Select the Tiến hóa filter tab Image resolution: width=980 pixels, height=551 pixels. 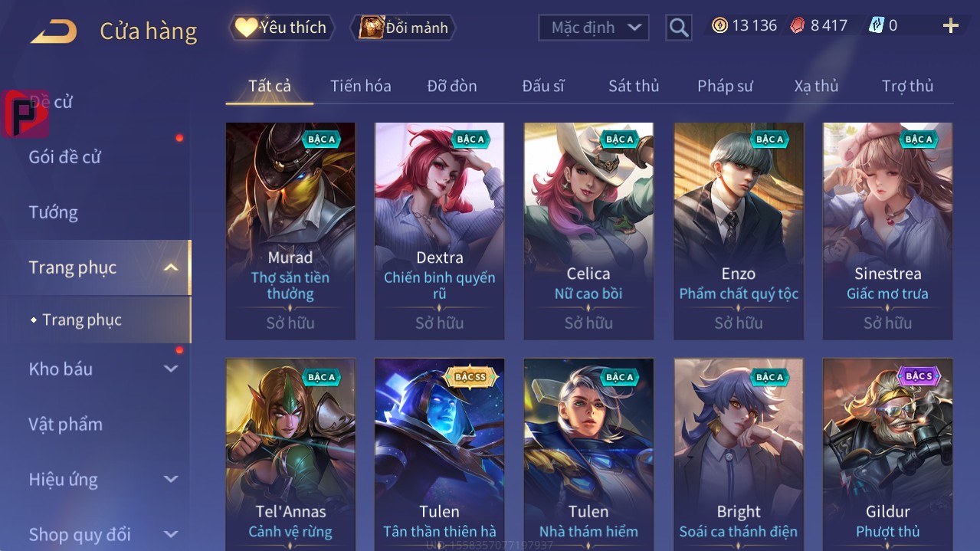tap(361, 86)
